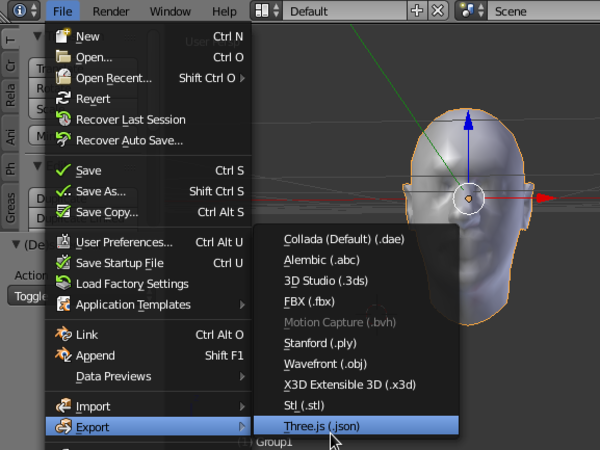Click the Default screen layout name field
The image size is (600, 450).
tap(343, 11)
